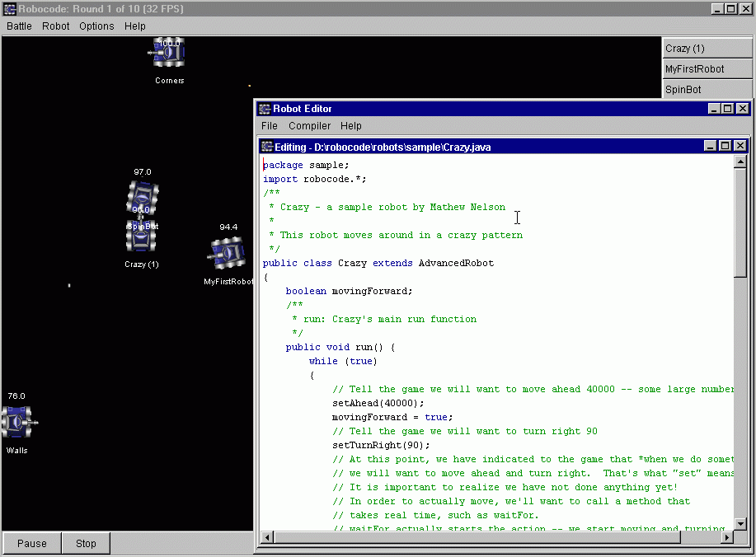756x557 pixels.
Task: Maximize the Robocode main window
Action: click(x=731, y=9)
